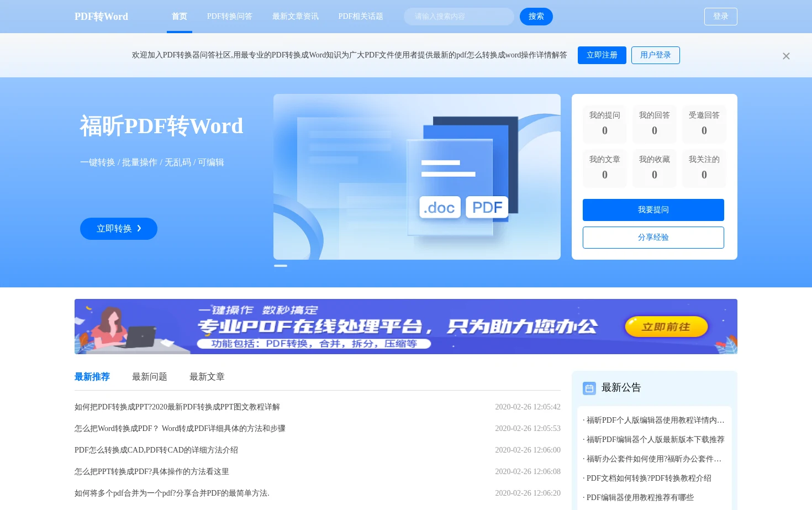812x510 pixels.
Task: Click the 立即前往 button in the ad banner
Action: [x=666, y=327]
